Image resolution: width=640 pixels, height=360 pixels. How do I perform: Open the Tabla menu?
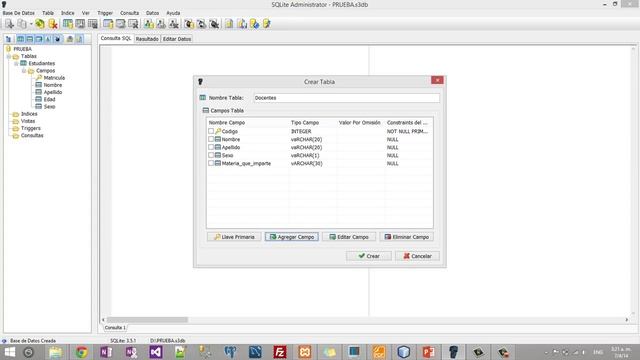pos(48,13)
